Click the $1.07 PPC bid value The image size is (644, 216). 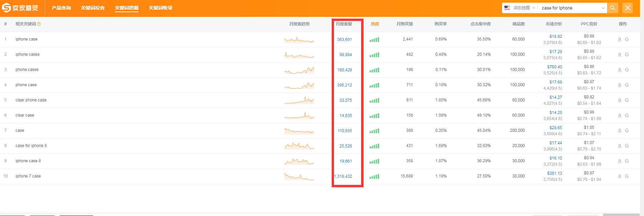click(x=589, y=143)
